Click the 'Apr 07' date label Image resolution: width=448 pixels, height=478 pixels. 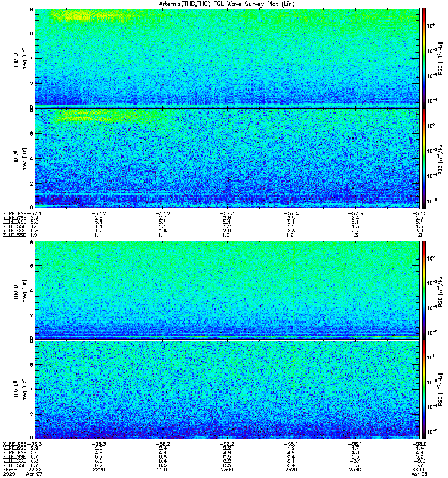[35, 474]
